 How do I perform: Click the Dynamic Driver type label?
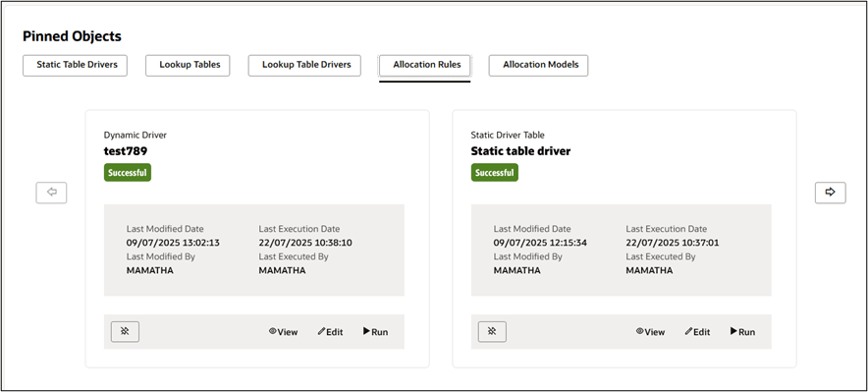pos(136,136)
